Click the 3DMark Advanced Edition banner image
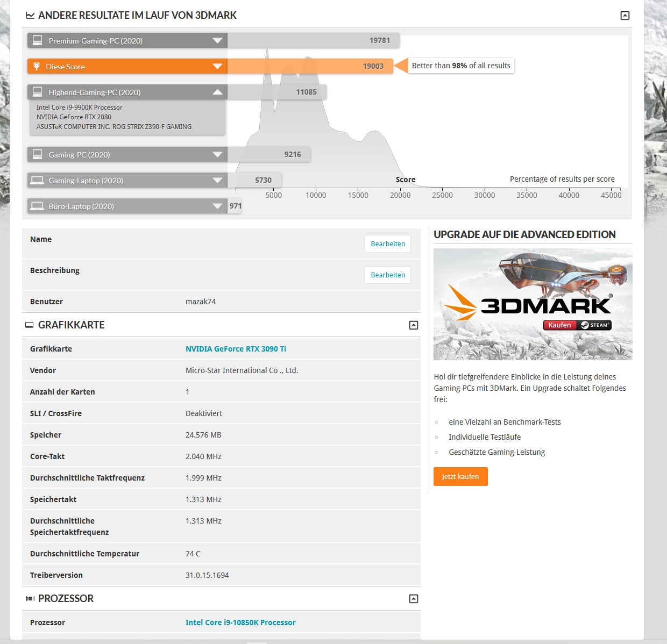 [533, 304]
